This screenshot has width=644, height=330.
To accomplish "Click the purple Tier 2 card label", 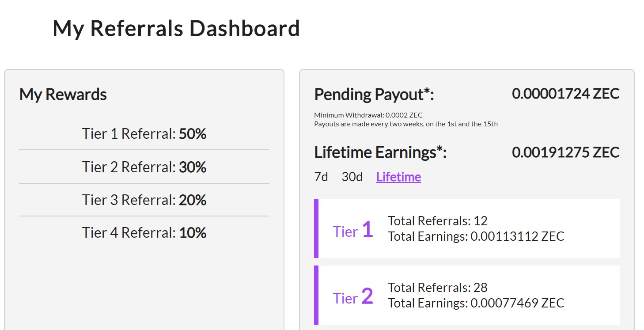I will (x=353, y=297).
